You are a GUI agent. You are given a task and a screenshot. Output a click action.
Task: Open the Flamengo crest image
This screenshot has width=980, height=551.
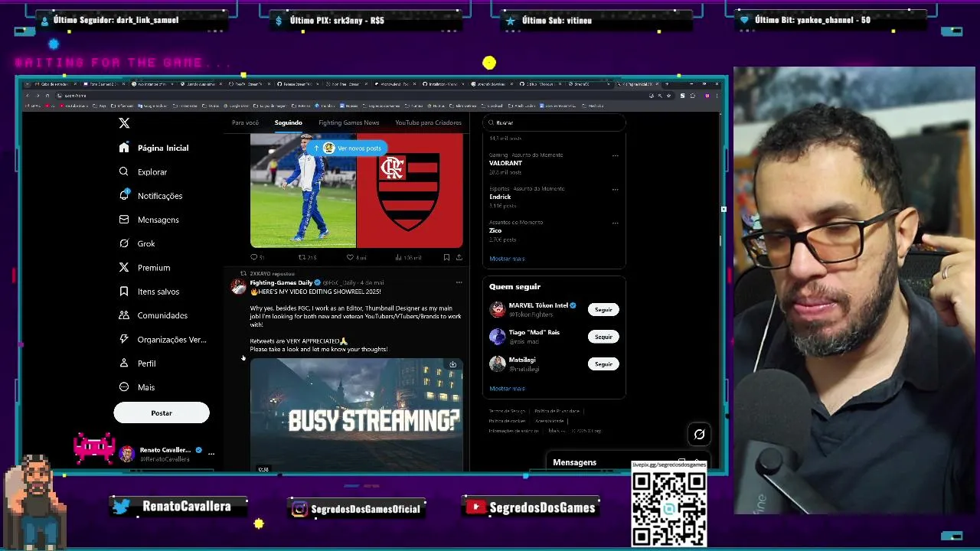[x=410, y=191]
